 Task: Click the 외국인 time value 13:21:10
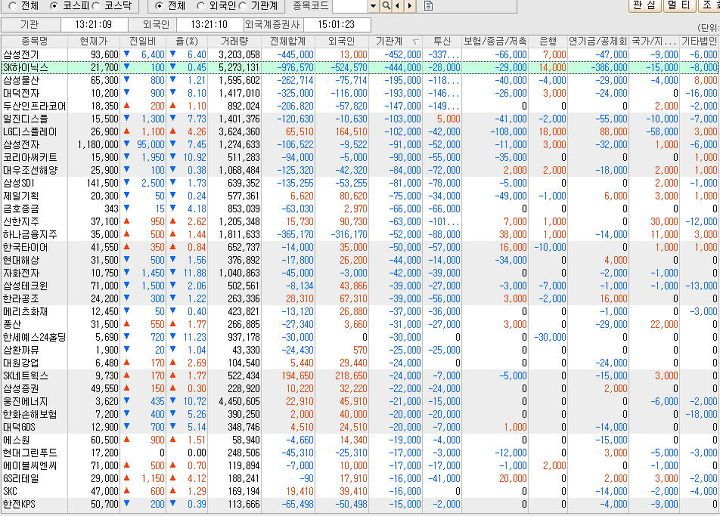tap(209, 24)
